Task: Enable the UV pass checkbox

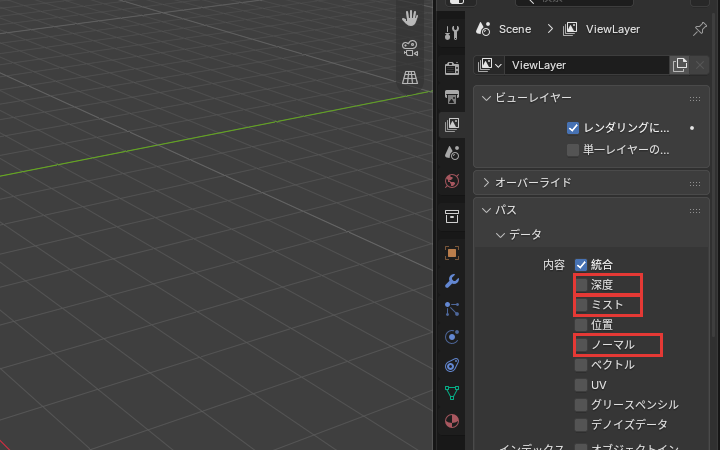Action: (581, 384)
